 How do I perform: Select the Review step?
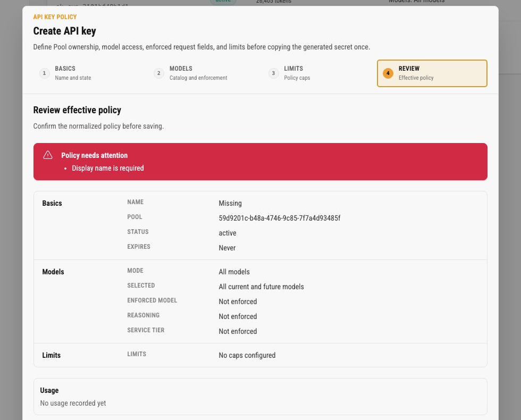click(x=432, y=73)
